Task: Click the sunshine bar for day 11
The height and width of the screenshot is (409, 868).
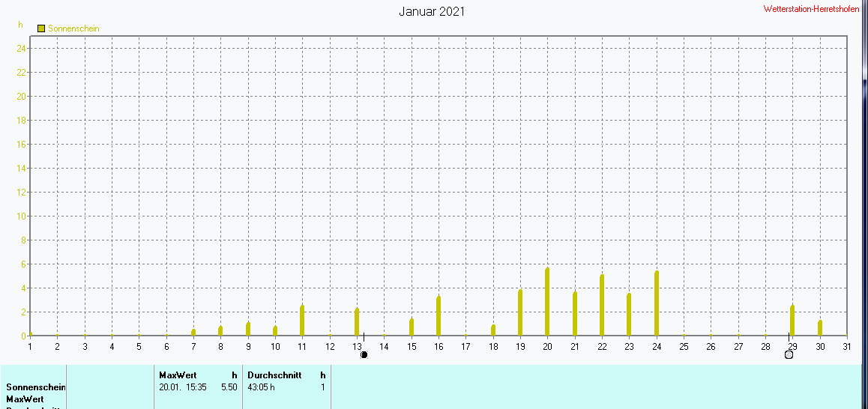Action: (302, 321)
